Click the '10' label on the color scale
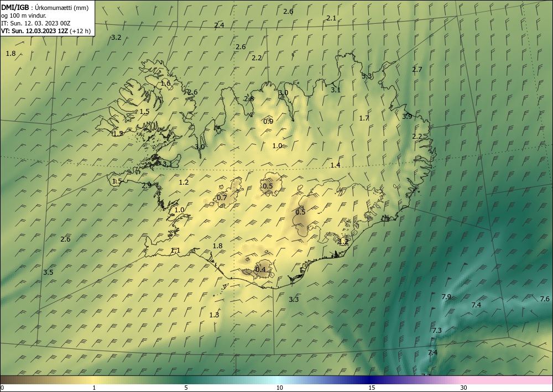 click(280, 388)
